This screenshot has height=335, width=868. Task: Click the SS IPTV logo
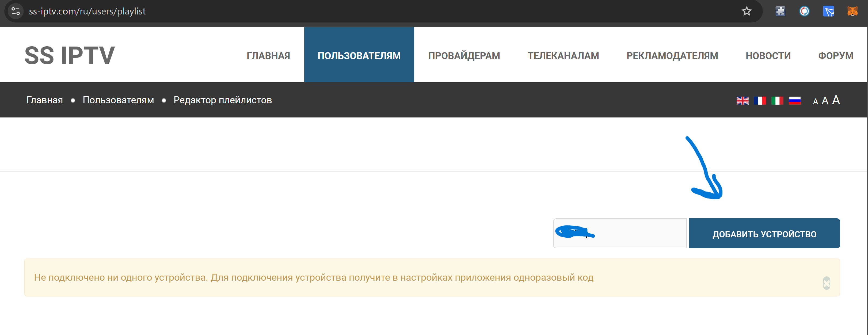coord(70,56)
